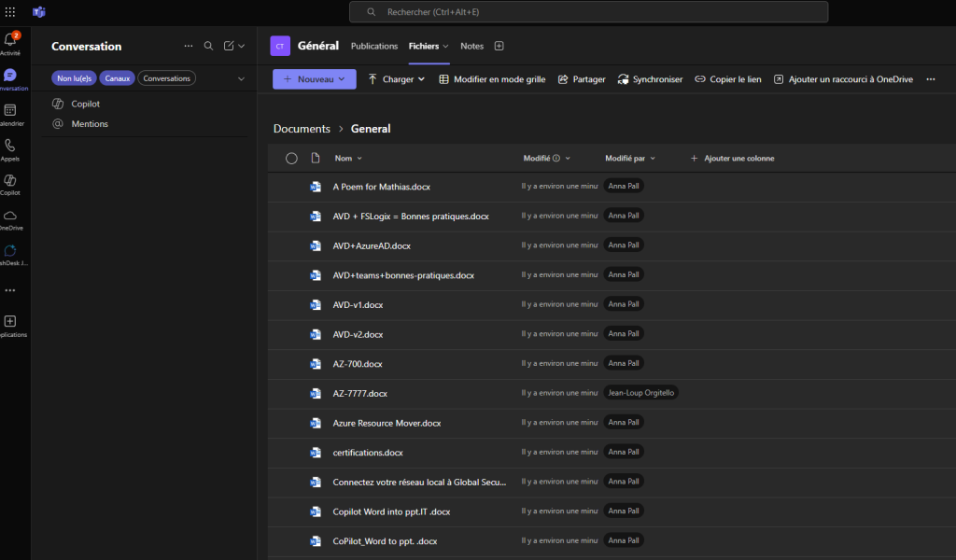Open the FreshDesk app sidebar icon
The height and width of the screenshot is (560, 956).
(x=9, y=250)
